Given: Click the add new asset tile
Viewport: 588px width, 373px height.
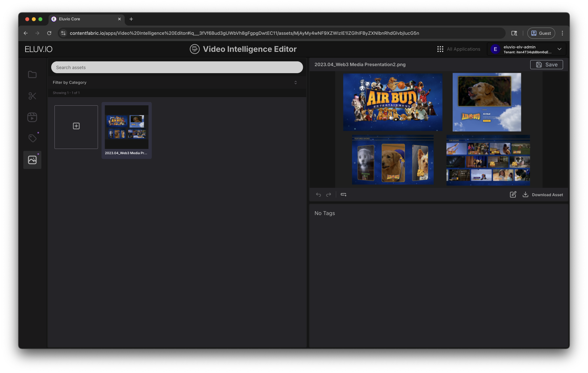Looking at the screenshot, I should tap(76, 127).
